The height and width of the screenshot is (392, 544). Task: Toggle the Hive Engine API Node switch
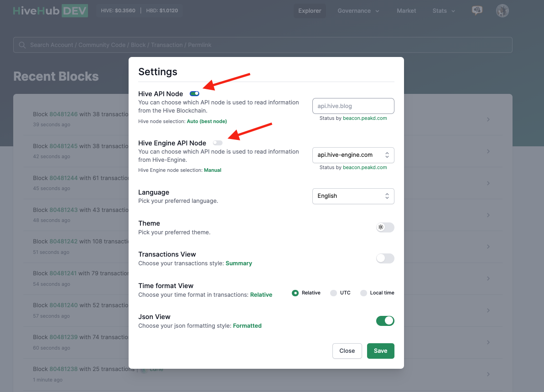[218, 143]
